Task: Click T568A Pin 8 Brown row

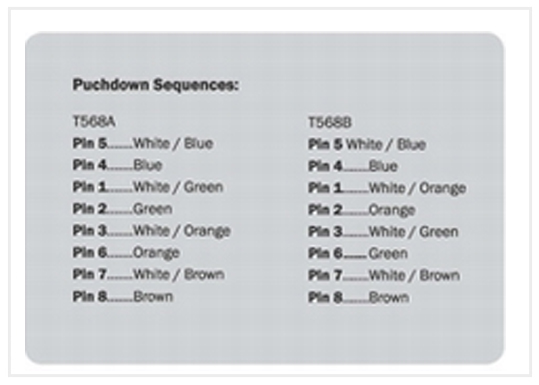Action: [123, 296]
